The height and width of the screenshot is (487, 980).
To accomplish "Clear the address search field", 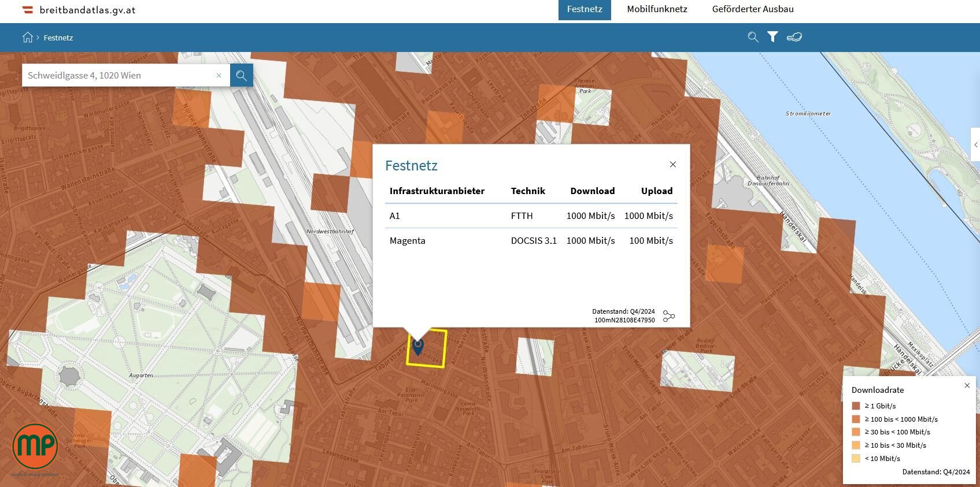I will pyautogui.click(x=219, y=75).
